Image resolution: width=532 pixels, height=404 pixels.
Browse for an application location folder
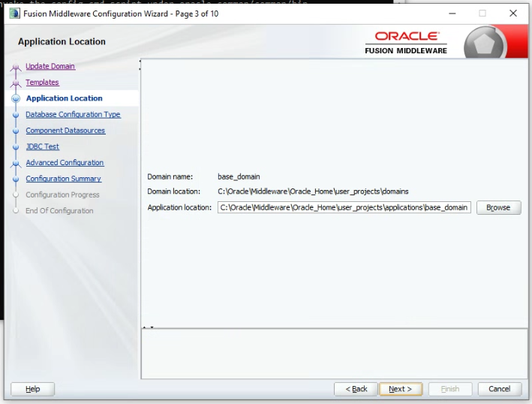click(x=498, y=207)
